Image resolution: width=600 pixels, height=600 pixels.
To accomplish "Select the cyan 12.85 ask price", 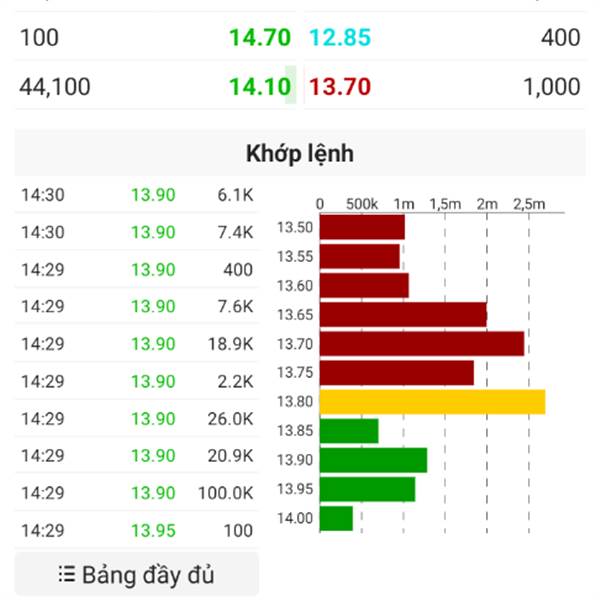I will coord(340,38).
